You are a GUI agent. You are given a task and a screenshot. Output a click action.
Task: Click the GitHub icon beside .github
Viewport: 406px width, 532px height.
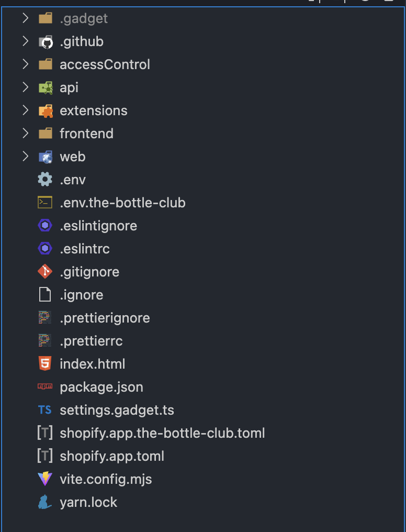pyautogui.click(x=46, y=42)
